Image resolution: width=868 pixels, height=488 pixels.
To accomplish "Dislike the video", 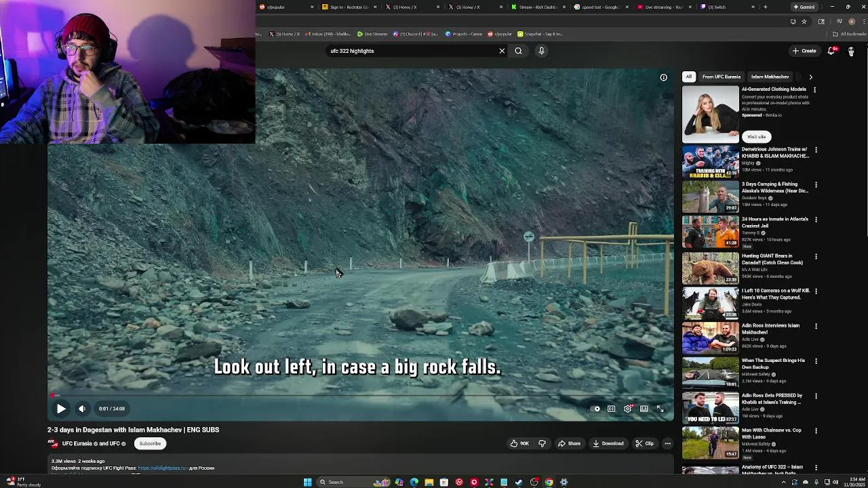I will click(x=542, y=444).
